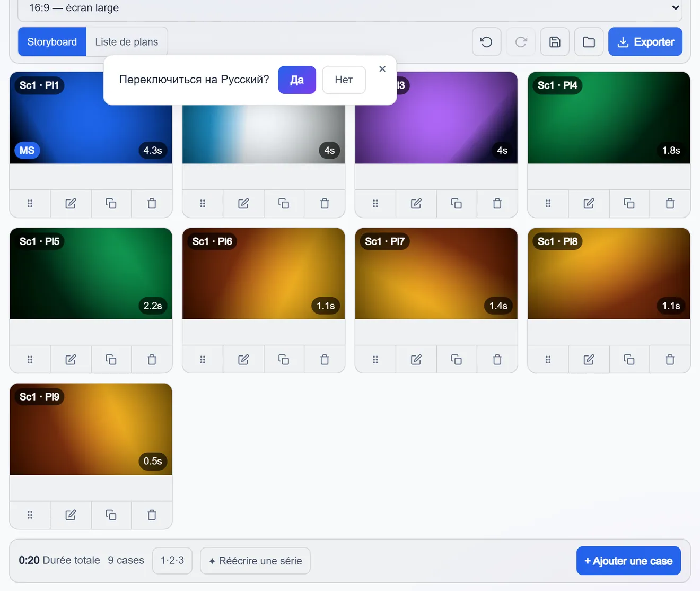Edit the Sc1 · Pl9 panel

71,515
